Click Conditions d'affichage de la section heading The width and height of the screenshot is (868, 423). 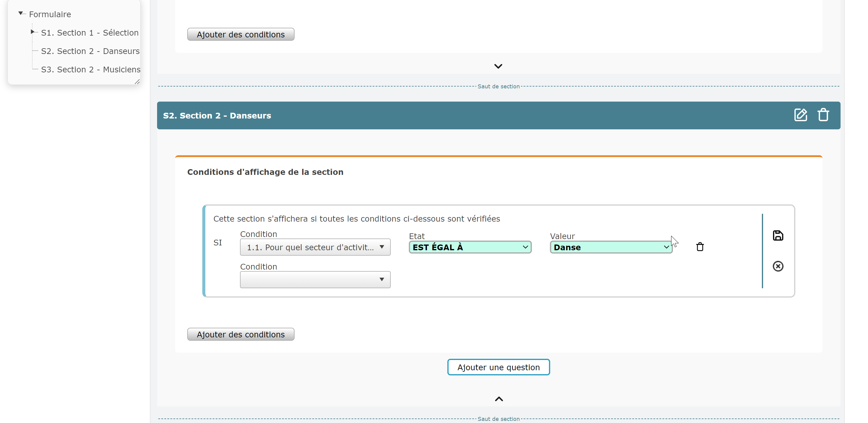[x=265, y=172]
